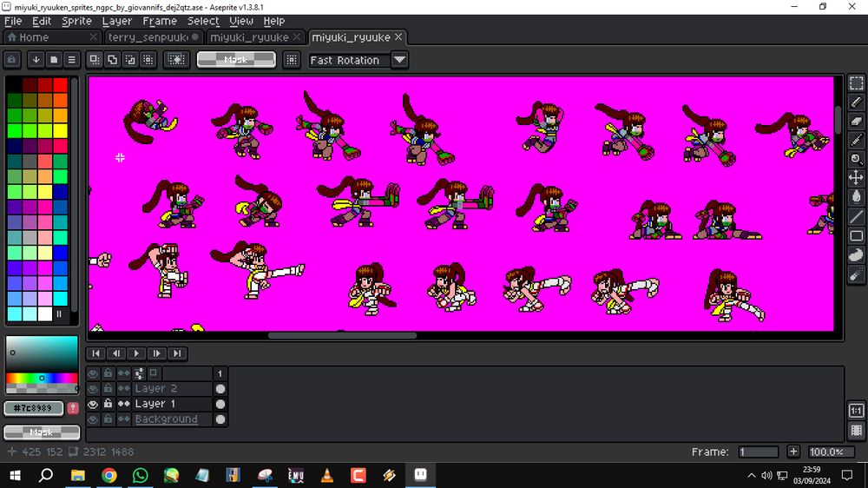The image size is (868, 488).
Task: Toggle visibility of the Background layer
Action: pos(93,420)
